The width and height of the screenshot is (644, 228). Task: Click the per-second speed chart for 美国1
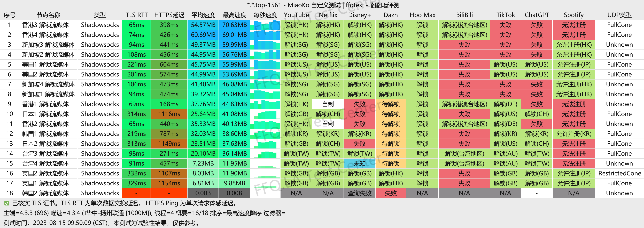point(265,65)
